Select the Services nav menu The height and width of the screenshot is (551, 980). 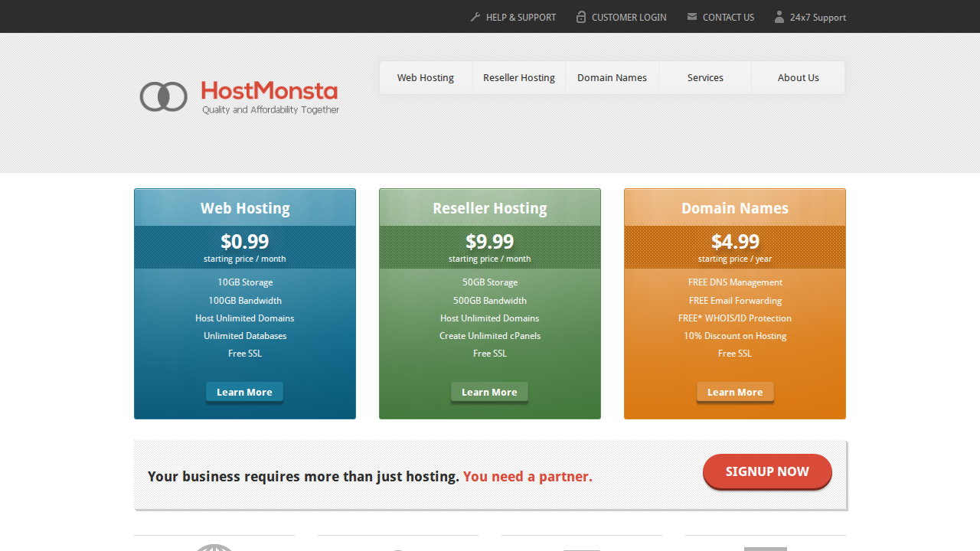[705, 77]
